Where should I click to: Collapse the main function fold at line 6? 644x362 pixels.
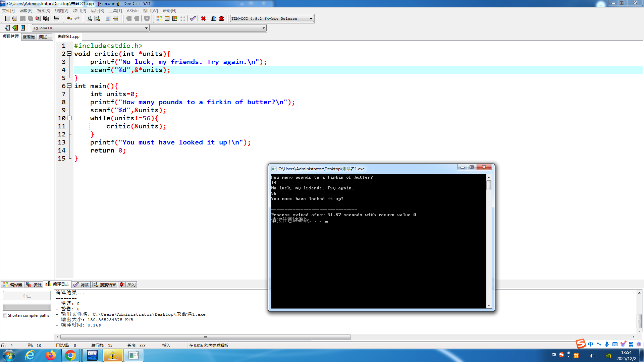coord(69,86)
